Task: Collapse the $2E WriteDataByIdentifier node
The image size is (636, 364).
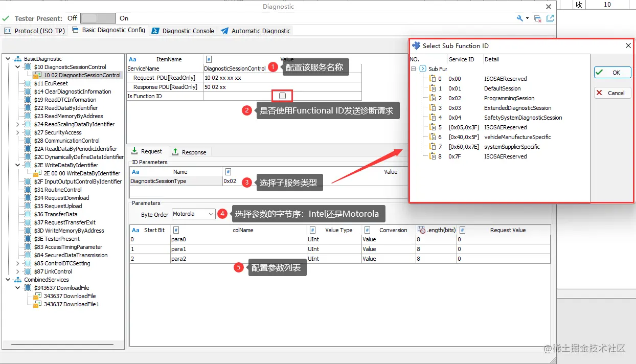Action: (18, 165)
